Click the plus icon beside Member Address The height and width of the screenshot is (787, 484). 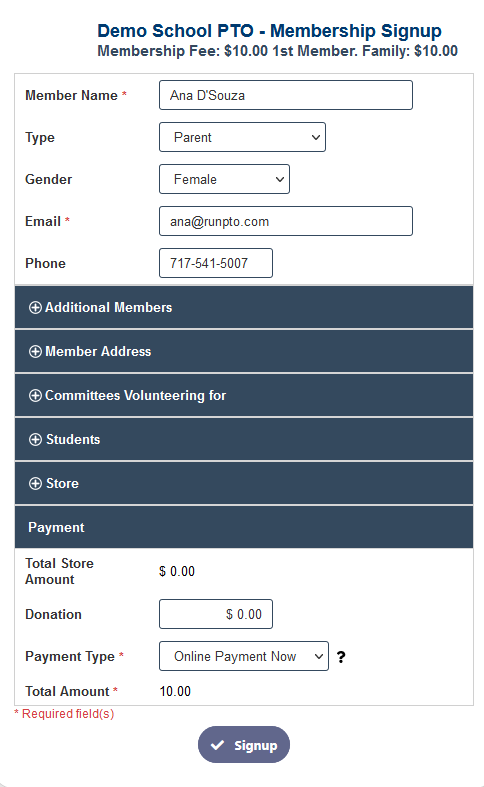pyautogui.click(x=35, y=351)
